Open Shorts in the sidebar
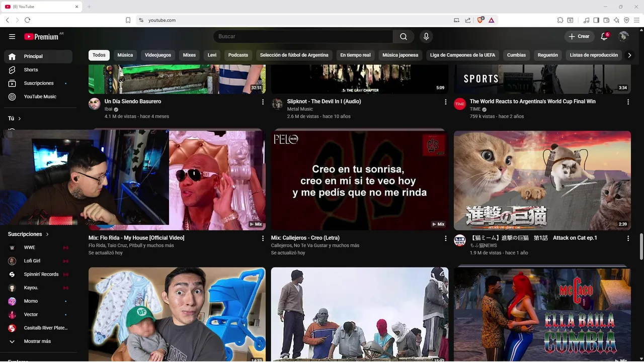The height and width of the screenshot is (362, 644). pyautogui.click(x=38, y=70)
